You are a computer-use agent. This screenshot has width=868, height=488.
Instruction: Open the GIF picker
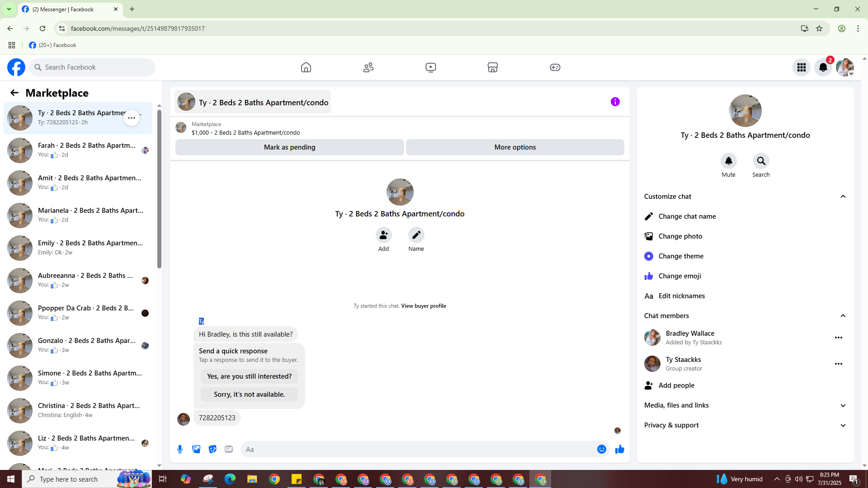point(229,449)
